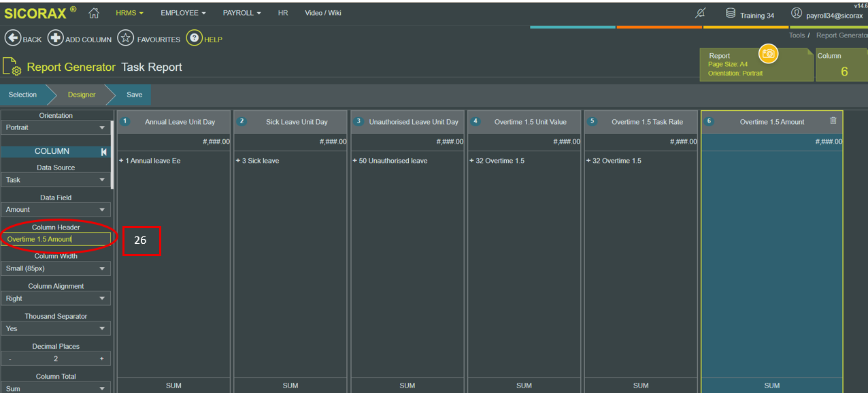Open the EMPLOYEE menu

tap(183, 13)
